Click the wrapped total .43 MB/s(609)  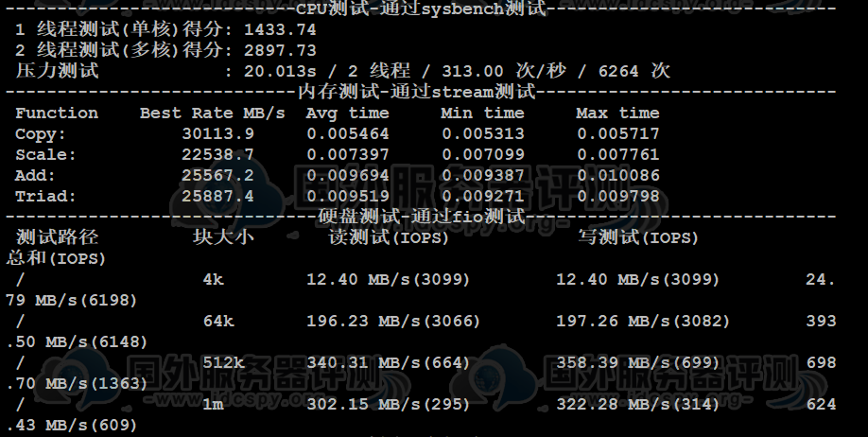(x=72, y=426)
